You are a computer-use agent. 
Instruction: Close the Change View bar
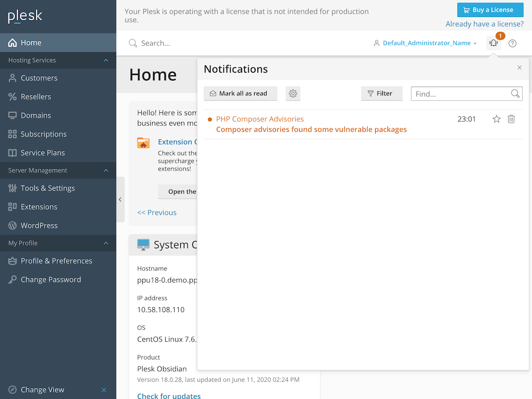(x=104, y=390)
